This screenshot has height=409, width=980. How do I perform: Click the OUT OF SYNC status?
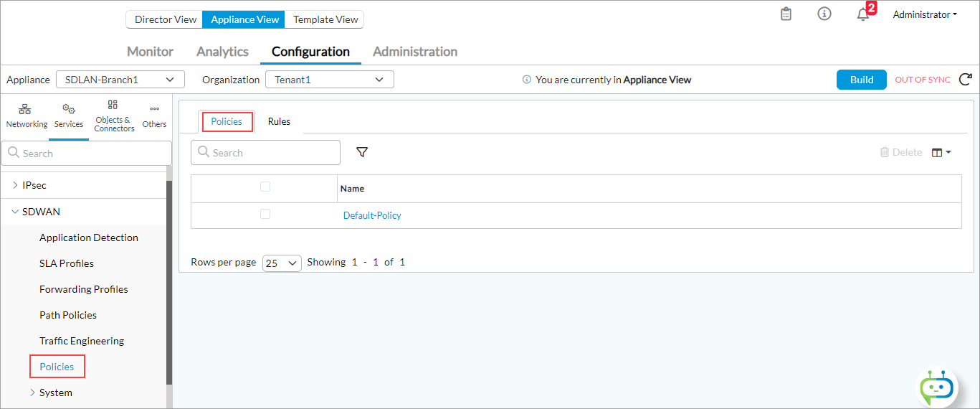click(x=923, y=80)
